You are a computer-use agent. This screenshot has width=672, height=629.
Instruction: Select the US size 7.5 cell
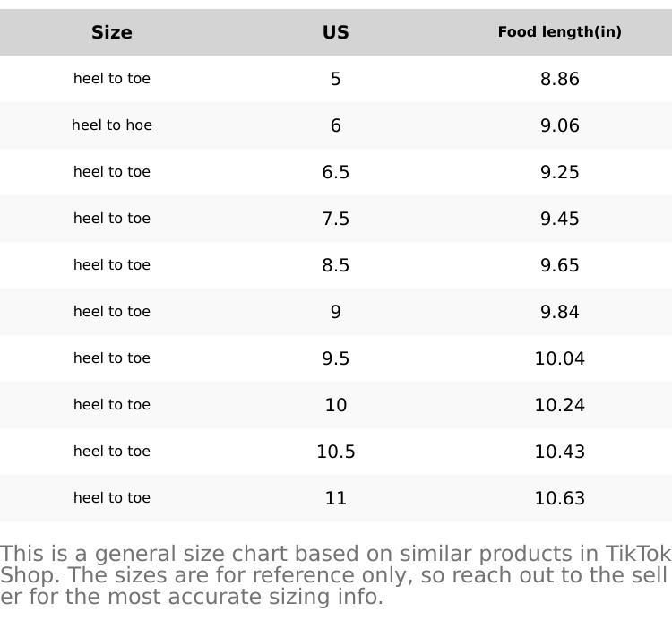click(x=336, y=219)
